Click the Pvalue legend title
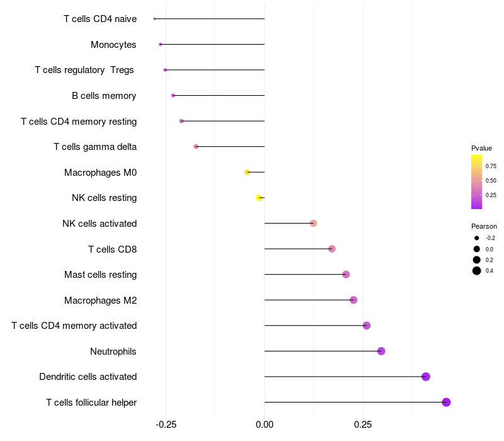 pos(481,148)
